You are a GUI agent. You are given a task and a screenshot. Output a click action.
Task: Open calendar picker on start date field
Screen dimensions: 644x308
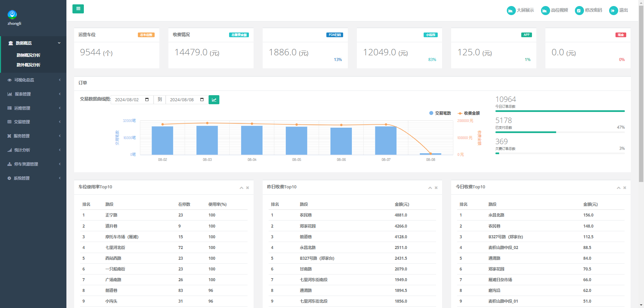click(147, 100)
